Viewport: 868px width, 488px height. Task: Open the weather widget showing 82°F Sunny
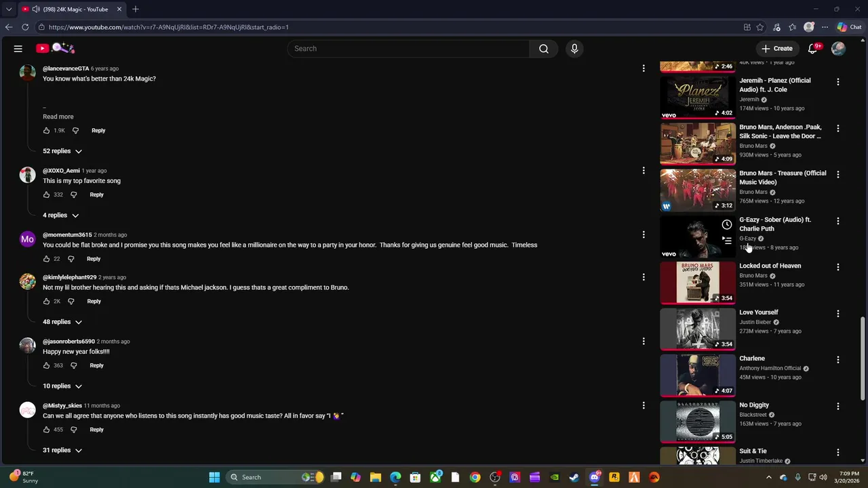[24, 477]
